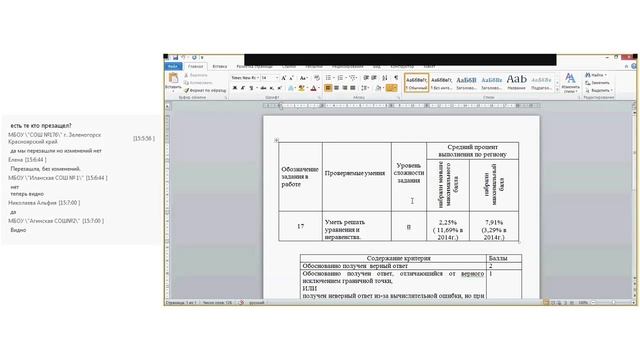
Task: Justify the text
Action: (353, 88)
